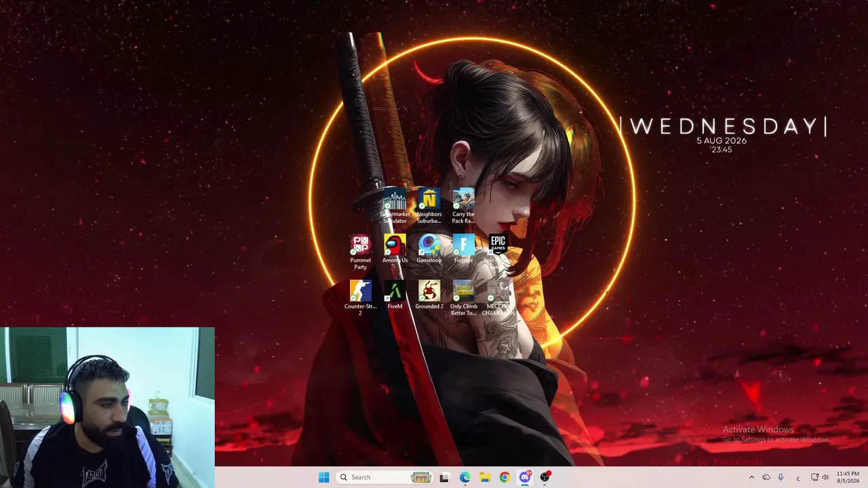868x488 pixels.
Task: Launch Microsoft Edge from the taskbar
Action: coord(465,477)
